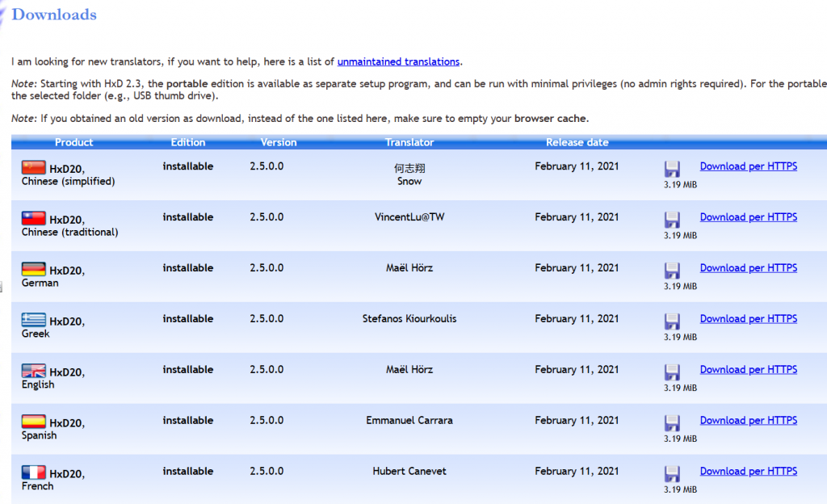Screen dimensions: 827x504
Task: Click the HxD20, German product name
Action: [x=52, y=276]
